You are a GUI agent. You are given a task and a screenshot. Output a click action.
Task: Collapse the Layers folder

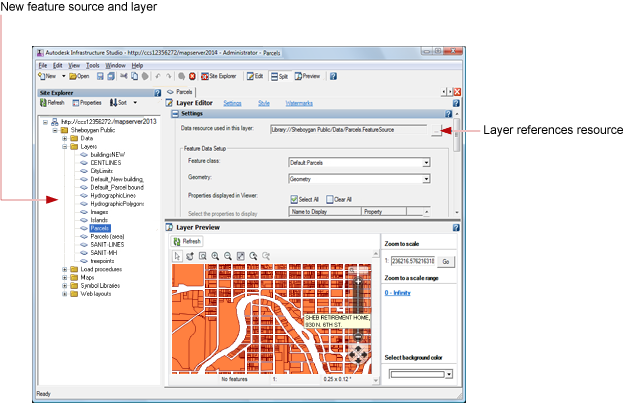[x=64, y=147]
